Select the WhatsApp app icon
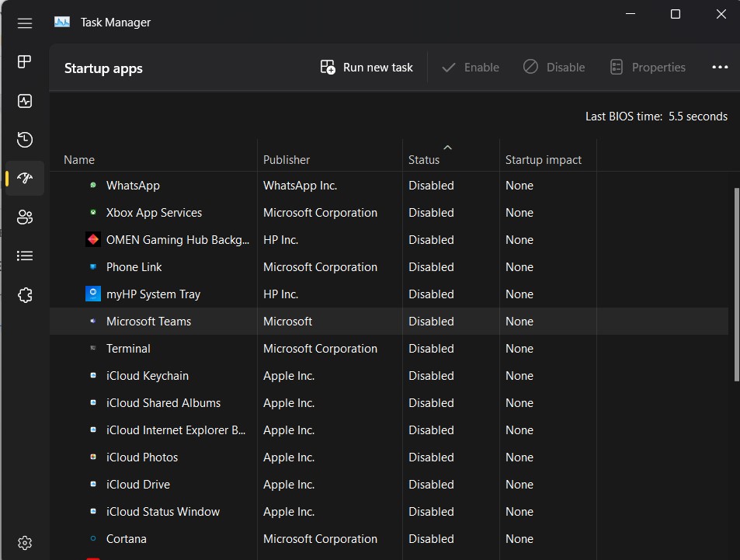This screenshot has height=560, width=740. tap(93, 185)
